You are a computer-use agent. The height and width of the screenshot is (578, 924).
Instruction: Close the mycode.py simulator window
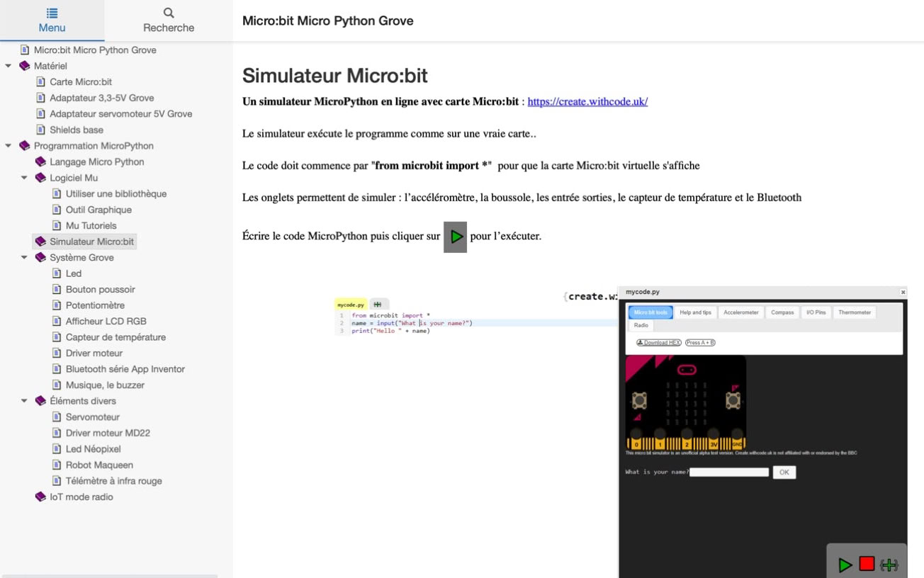point(903,292)
